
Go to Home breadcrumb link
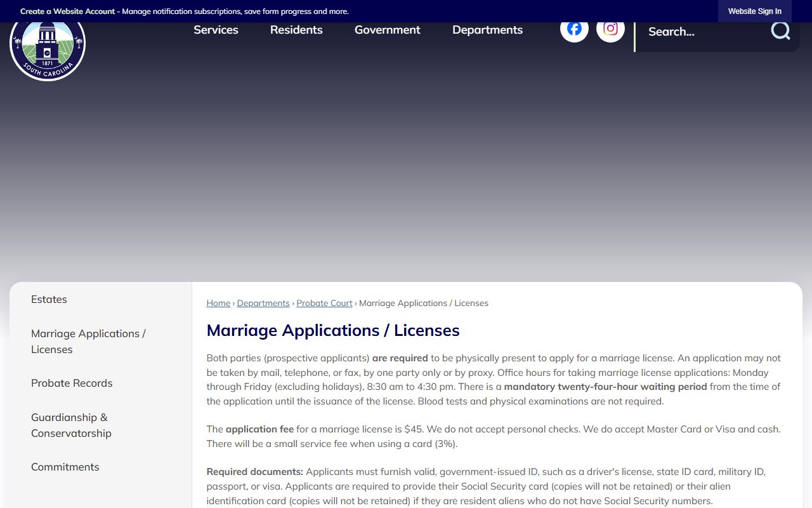218,304
